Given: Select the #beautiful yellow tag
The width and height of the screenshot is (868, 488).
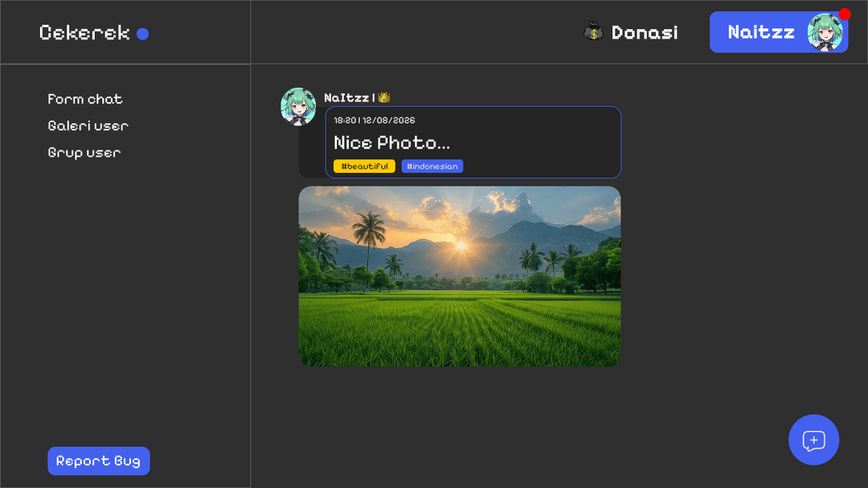Looking at the screenshot, I should (364, 166).
